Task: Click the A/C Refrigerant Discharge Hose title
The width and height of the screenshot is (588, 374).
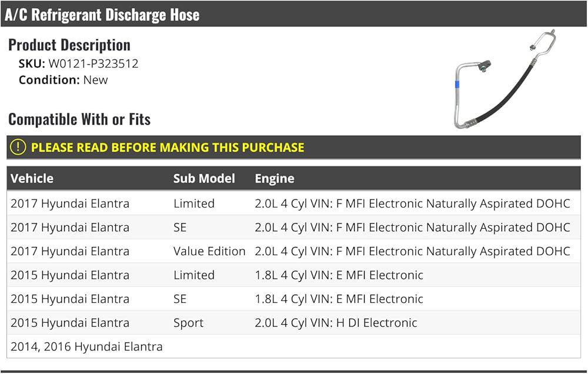Action: coord(102,14)
